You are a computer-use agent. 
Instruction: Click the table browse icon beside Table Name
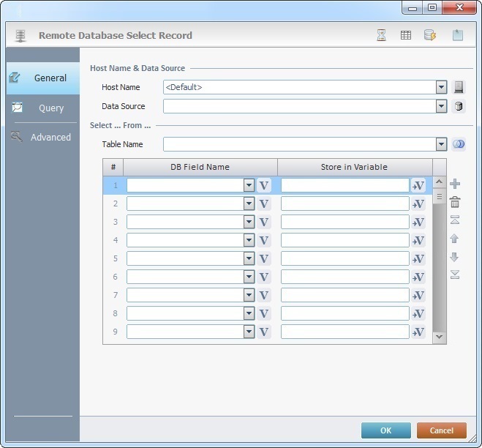click(x=459, y=144)
